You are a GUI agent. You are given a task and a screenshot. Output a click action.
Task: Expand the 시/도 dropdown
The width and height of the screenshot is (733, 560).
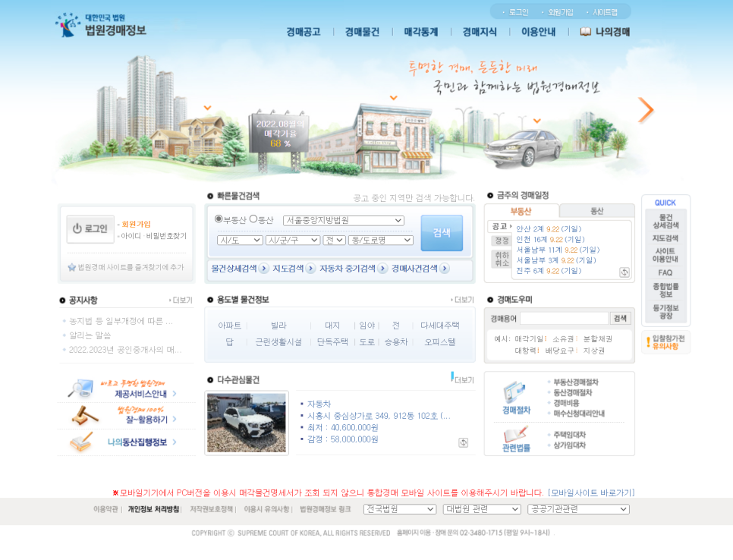pyautogui.click(x=240, y=241)
